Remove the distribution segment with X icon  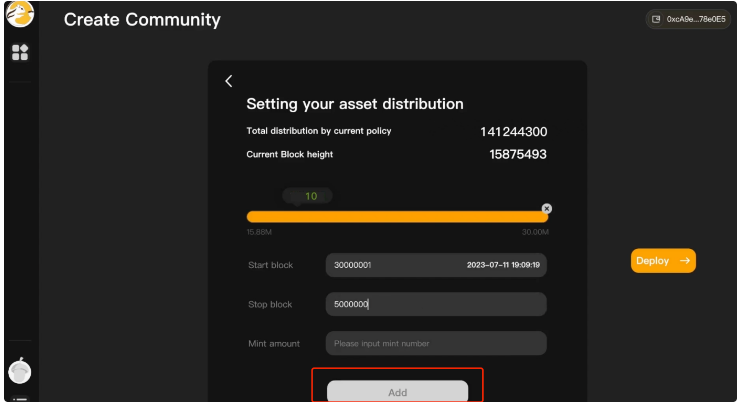(547, 208)
